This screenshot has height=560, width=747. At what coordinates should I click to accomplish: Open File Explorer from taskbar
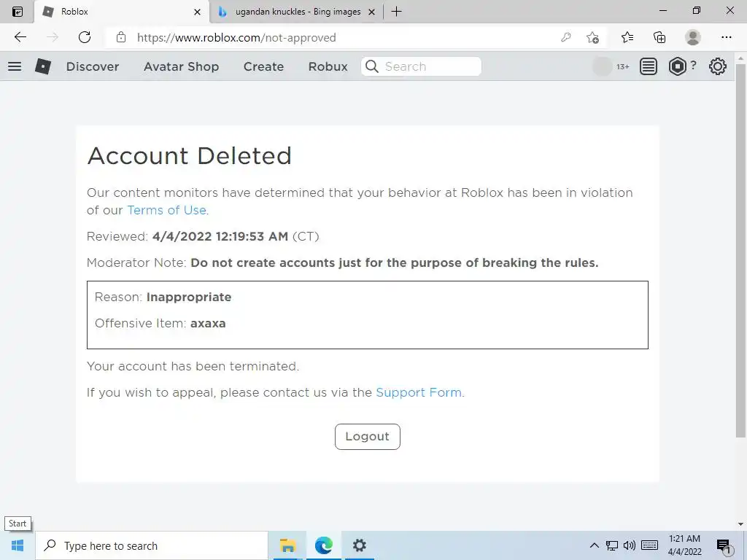point(287,545)
